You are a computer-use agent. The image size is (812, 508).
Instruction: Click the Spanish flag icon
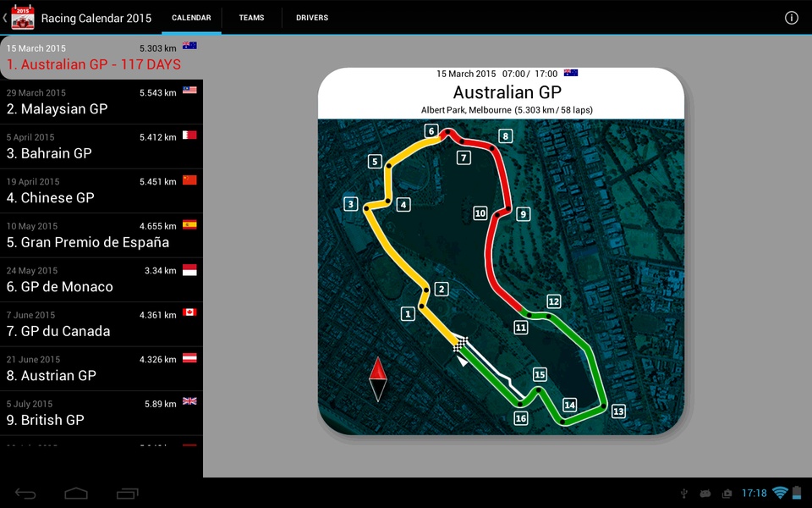pyautogui.click(x=189, y=224)
